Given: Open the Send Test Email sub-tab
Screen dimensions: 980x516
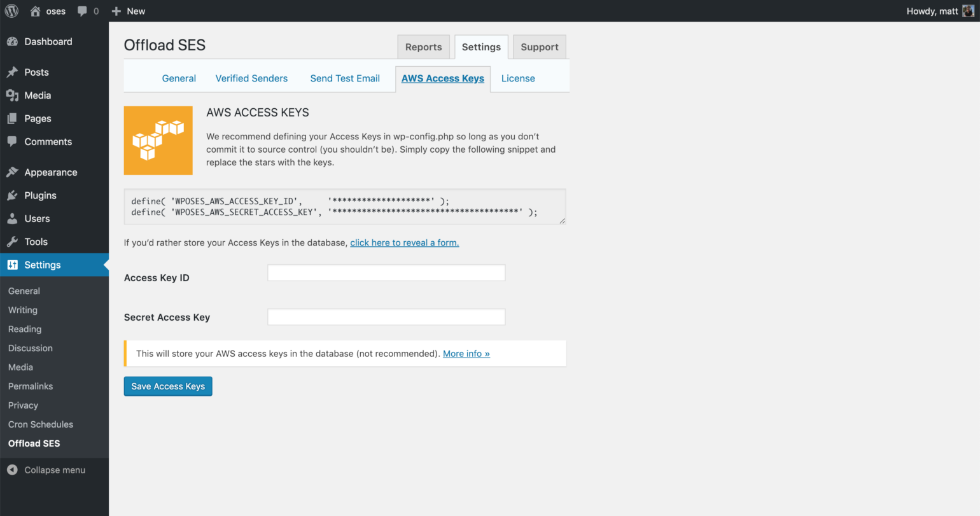Looking at the screenshot, I should (345, 78).
